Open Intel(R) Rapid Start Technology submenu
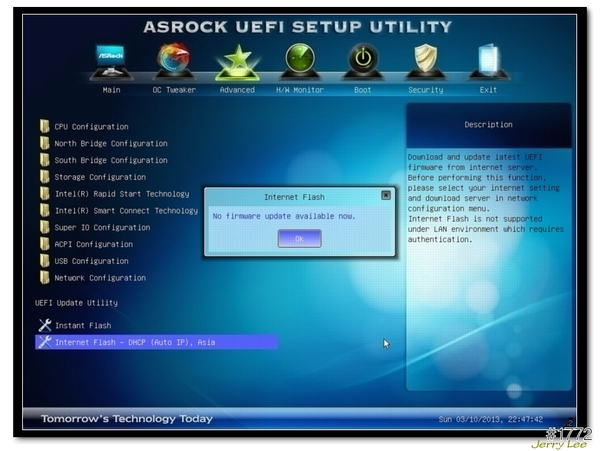The width and height of the screenshot is (600, 451). point(122,194)
